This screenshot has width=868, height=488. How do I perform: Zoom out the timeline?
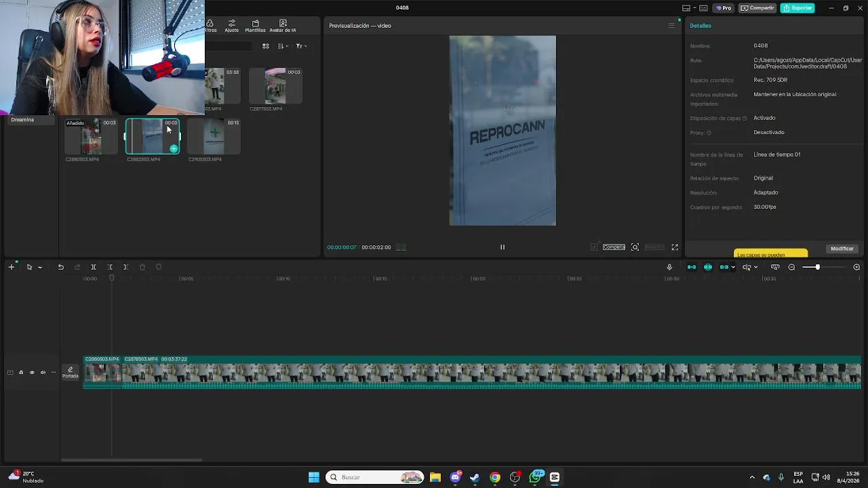pyautogui.click(x=791, y=267)
